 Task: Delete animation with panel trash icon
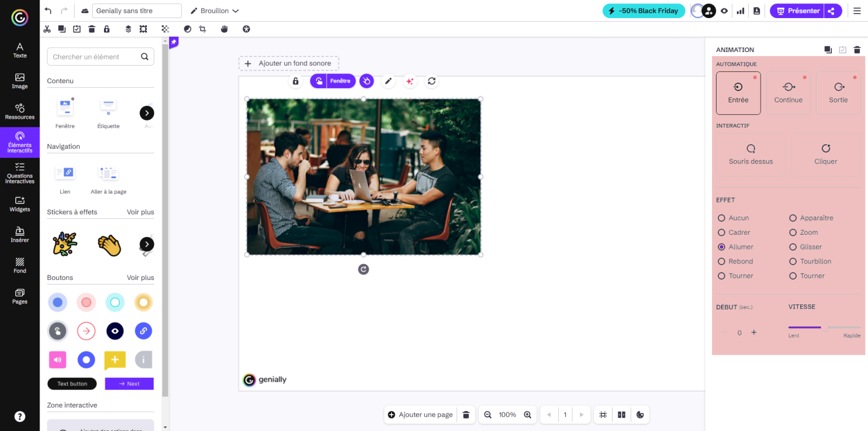click(857, 50)
